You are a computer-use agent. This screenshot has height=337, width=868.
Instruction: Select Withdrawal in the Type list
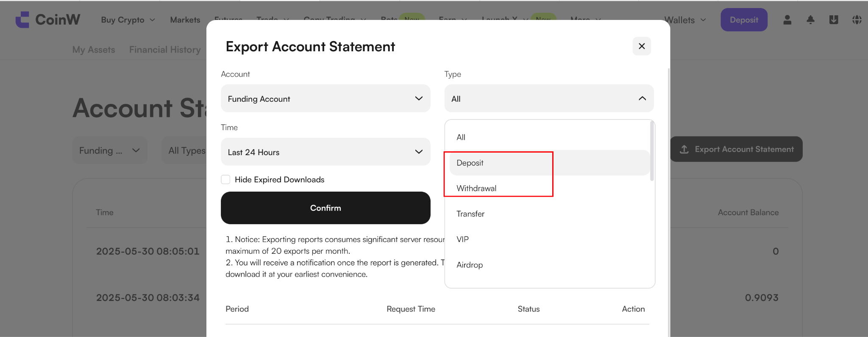[x=549, y=188]
